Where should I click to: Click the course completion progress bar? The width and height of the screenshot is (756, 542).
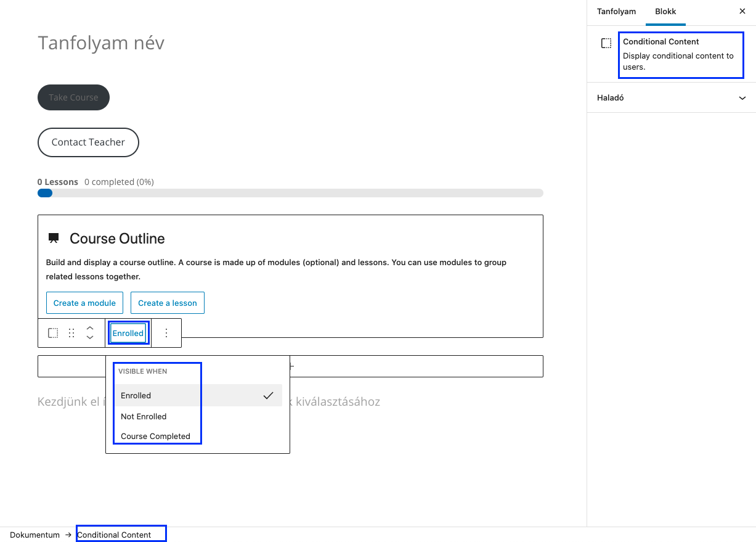click(290, 192)
